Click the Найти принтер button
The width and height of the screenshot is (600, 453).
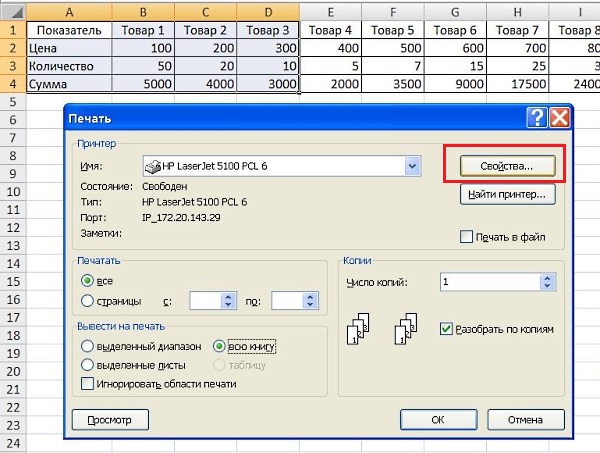pos(507,195)
